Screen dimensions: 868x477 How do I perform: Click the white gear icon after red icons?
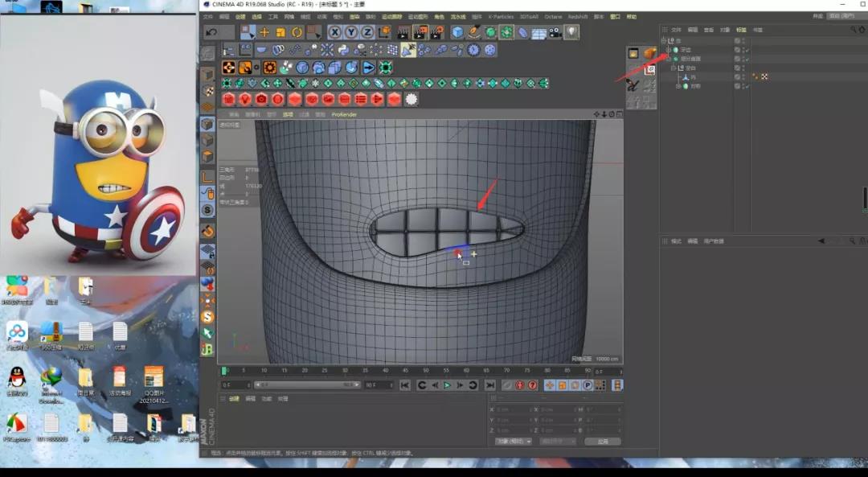pos(411,99)
